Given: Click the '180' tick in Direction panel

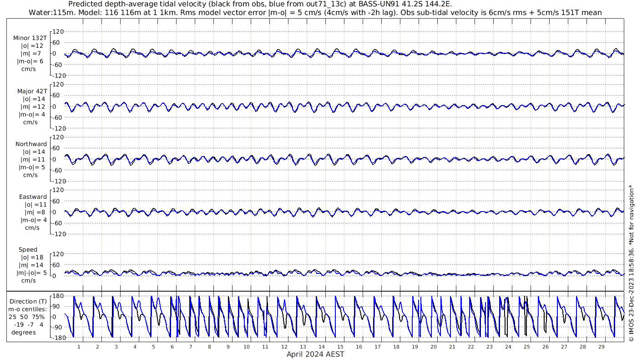Looking at the screenshot, I should click(x=57, y=296).
